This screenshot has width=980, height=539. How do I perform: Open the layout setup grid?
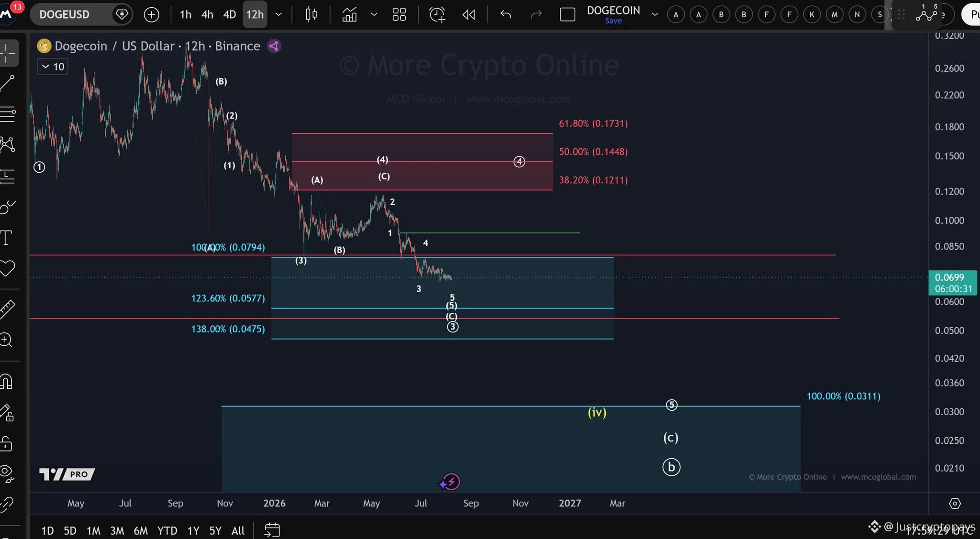399,15
